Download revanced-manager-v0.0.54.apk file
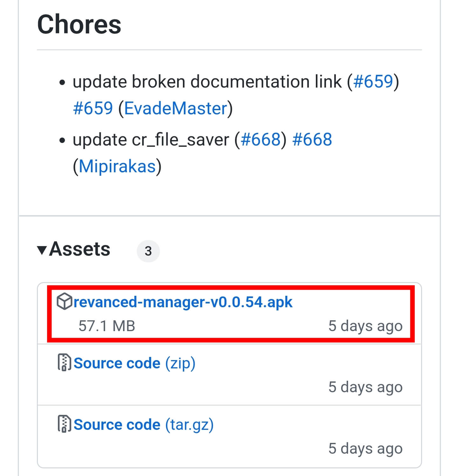 183,302
